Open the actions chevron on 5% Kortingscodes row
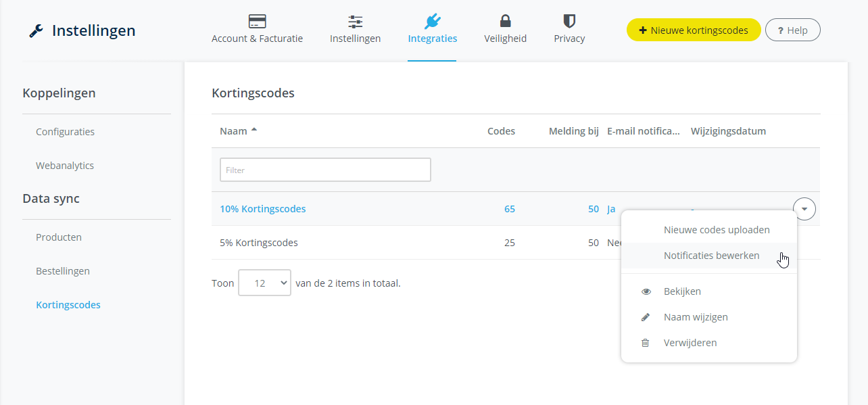 pos(804,243)
